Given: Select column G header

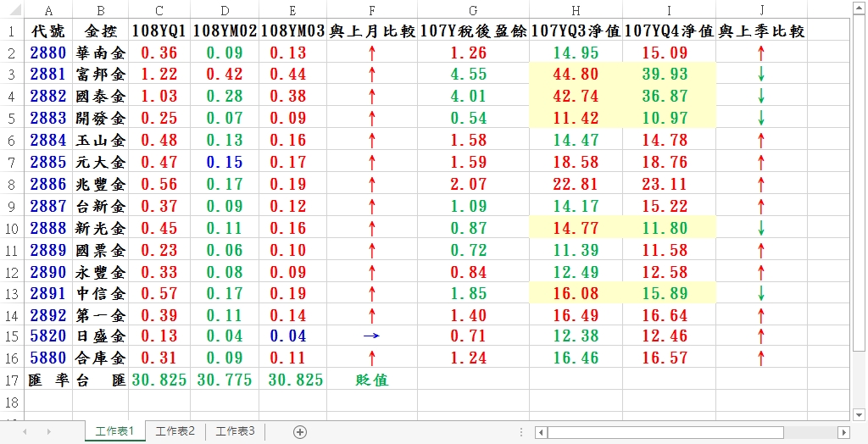Looking at the screenshot, I should [473, 10].
